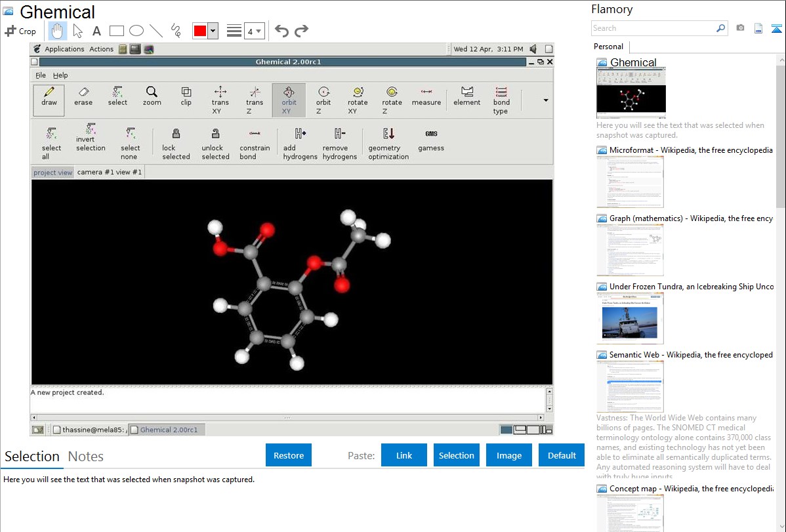Open the Under Frozen Tundra snapshot thumbnail
The height and width of the screenshot is (532, 786).
pos(630,318)
